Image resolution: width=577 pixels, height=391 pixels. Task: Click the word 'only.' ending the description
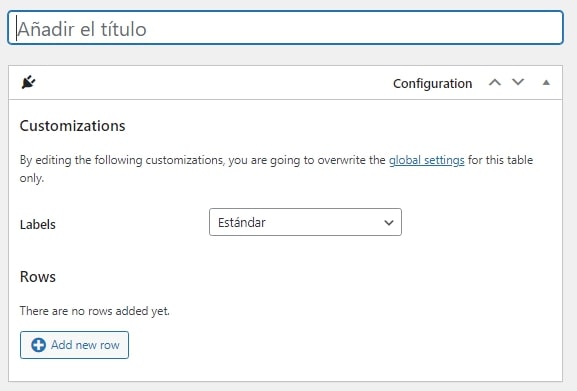pyautogui.click(x=32, y=178)
